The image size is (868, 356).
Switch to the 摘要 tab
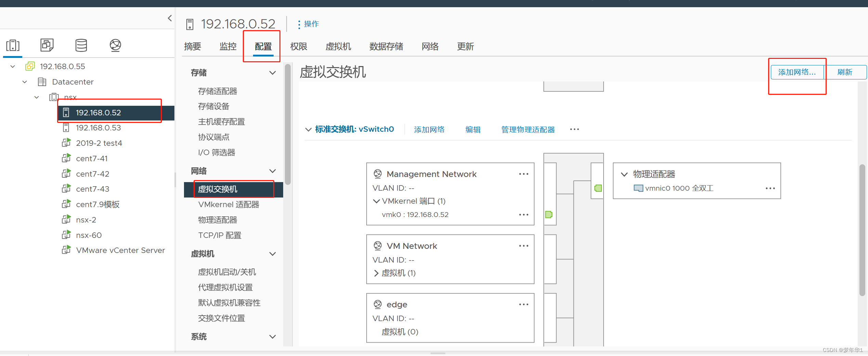[193, 47]
